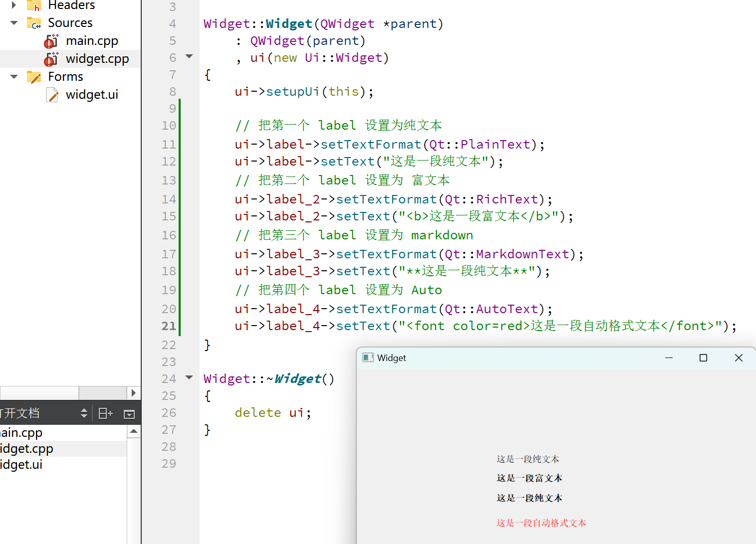
Task: Click the project tree horizontal scrollbar
Action: click(39, 393)
